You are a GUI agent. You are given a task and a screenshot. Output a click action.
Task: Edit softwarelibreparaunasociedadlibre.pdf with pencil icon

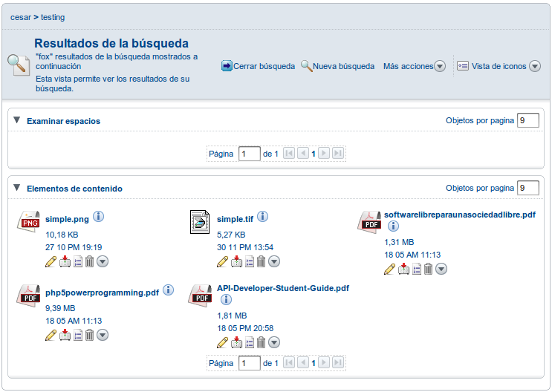click(389, 269)
